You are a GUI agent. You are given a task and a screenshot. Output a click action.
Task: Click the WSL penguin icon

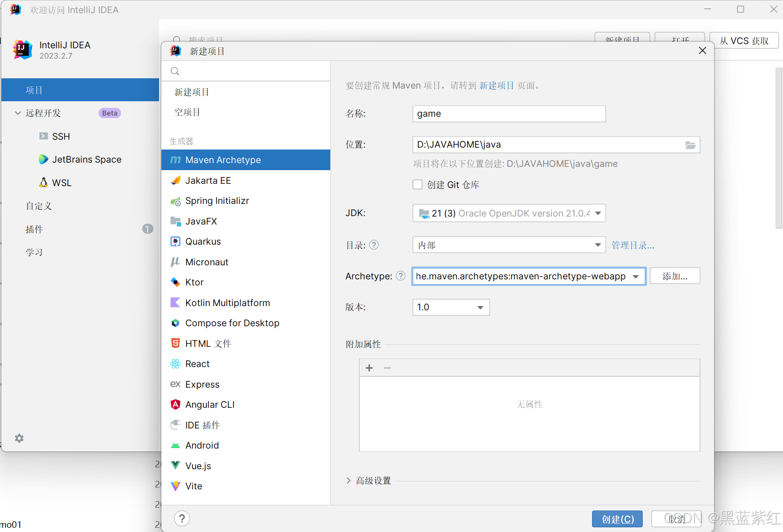pos(44,182)
